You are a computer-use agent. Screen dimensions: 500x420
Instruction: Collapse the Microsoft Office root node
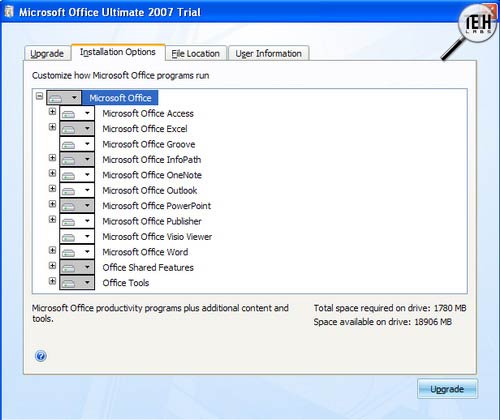(39, 96)
